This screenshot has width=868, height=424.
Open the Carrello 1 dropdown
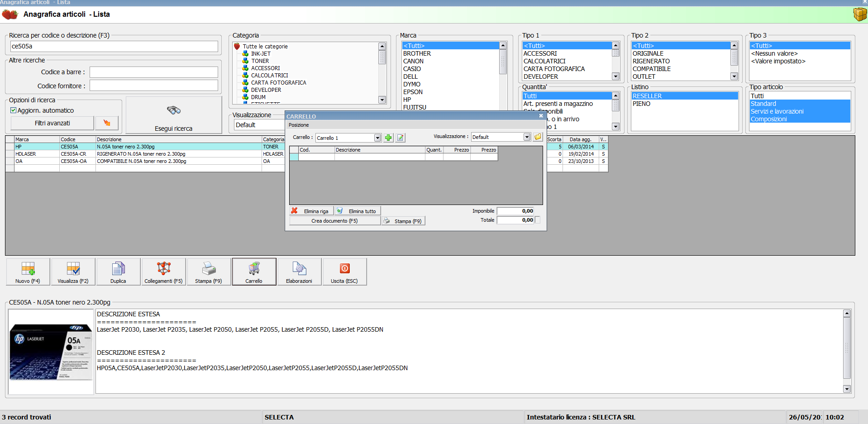(377, 138)
